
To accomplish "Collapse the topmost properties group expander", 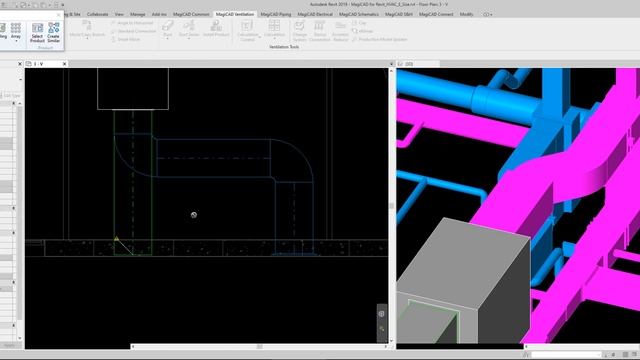I will (13, 104).
